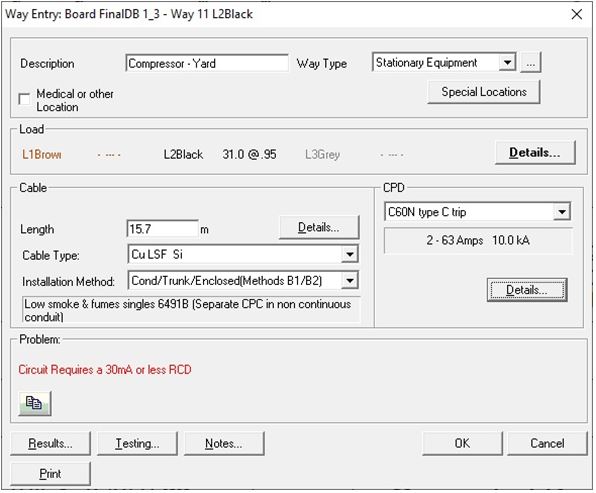
Task: Click into the Description field
Action: coord(207,63)
